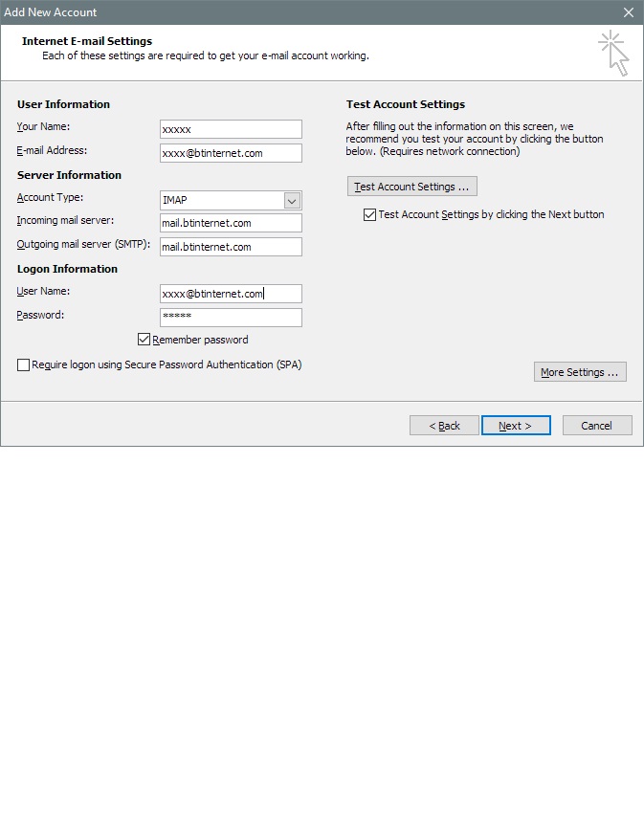The height and width of the screenshot is (839, 644).
Task: Cancel the account setup
Action: (x=597, y=426)
